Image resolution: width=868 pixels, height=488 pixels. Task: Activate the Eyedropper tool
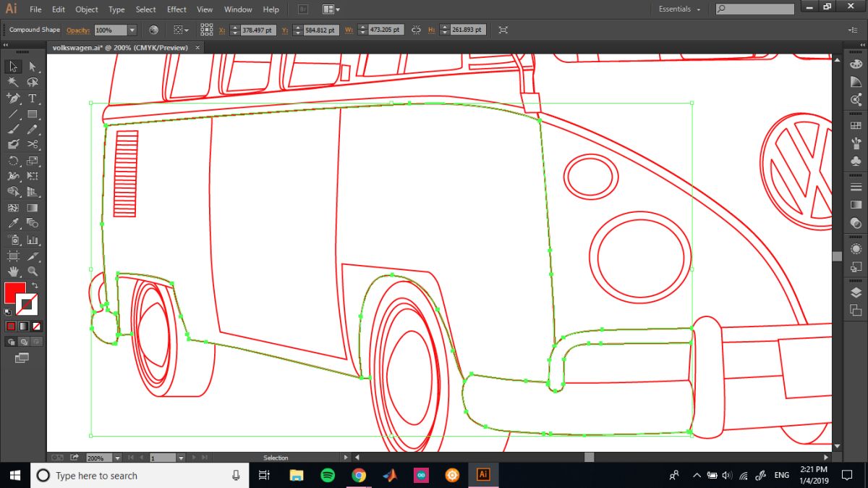pos(13,224)
